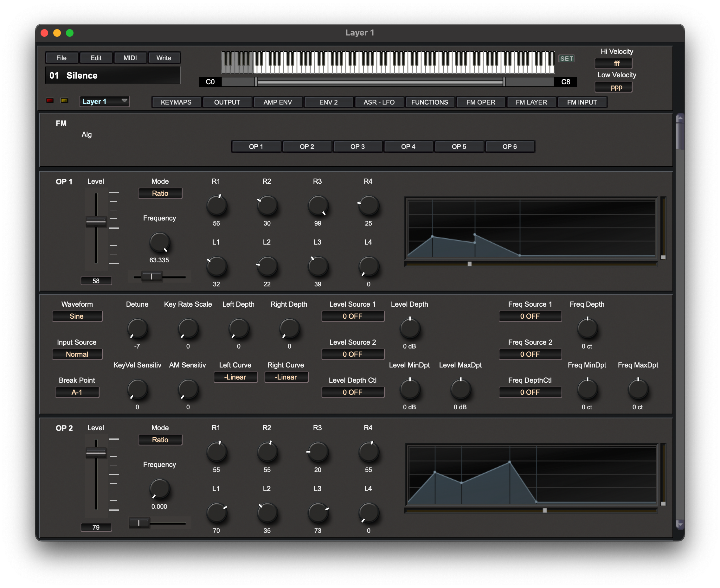The height and width of the screenshot is (588, 720).
Task: Click the scrollbar down arrow
Action: [679, 524]
